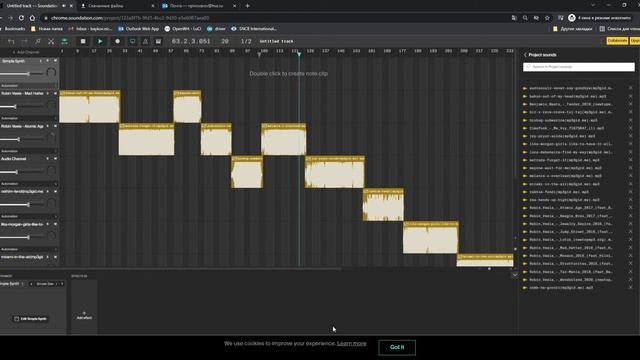Viewport: 640px width, 360px height.
Task: Click the 1/2 grid size value
Action: pos(246,41)
